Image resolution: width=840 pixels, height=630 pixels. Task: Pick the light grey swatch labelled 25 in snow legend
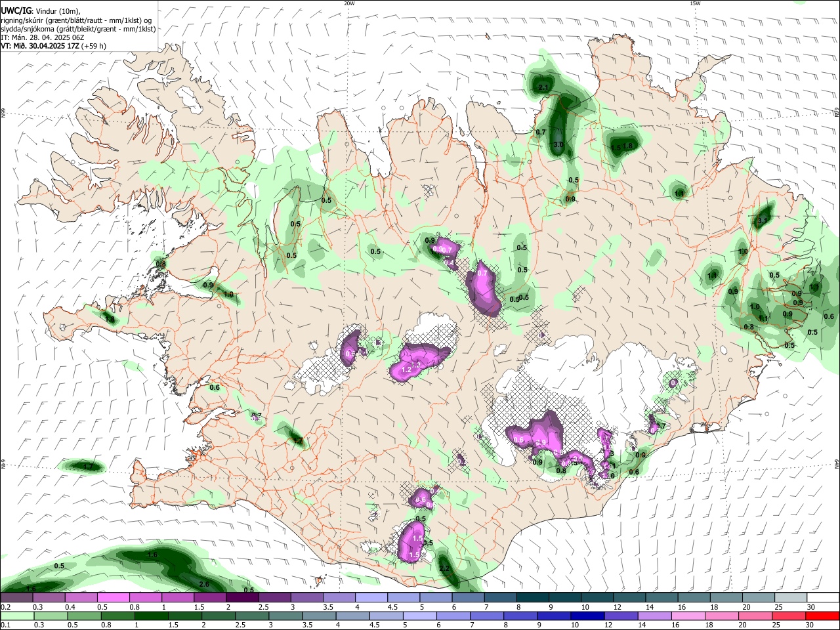pos(791,598)
